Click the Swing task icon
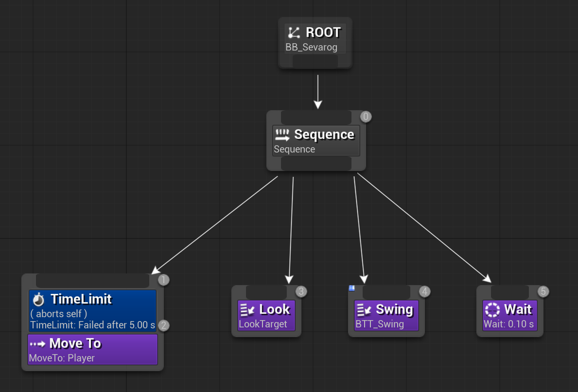Viewport: 578px width, 392px height. point(364,310)
